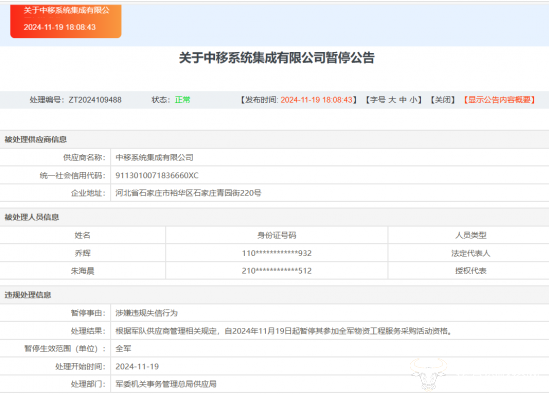Click the 正常 status text
Viewport: 549px width, 394px height.
pyautogui.click(x=182, y=100)
